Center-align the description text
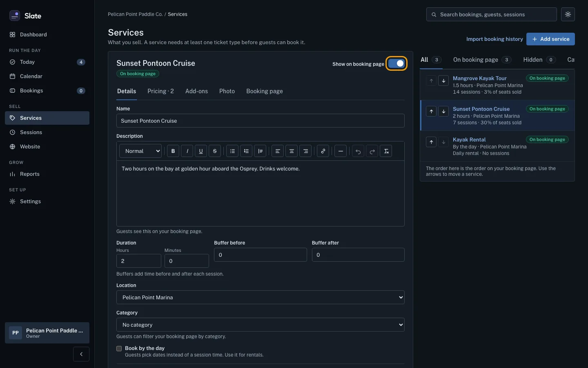The width and height of the screenshot is (588, 368). [x=292, y=151]
